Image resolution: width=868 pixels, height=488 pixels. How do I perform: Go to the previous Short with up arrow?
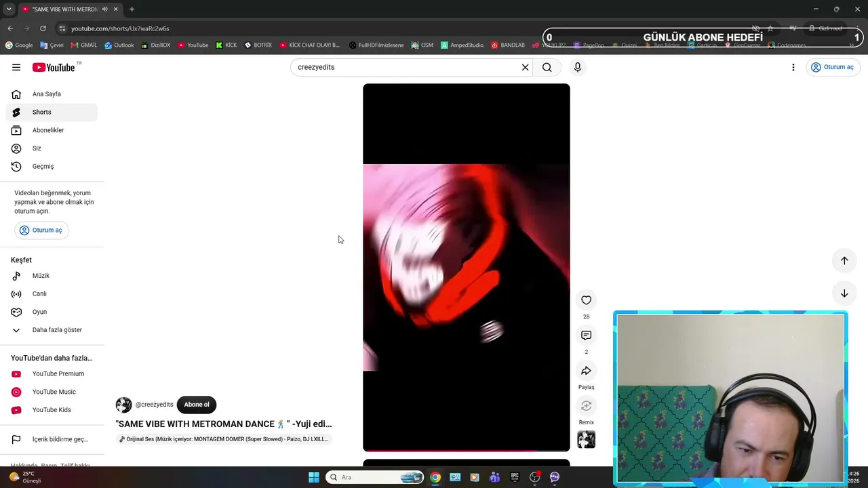844,261
